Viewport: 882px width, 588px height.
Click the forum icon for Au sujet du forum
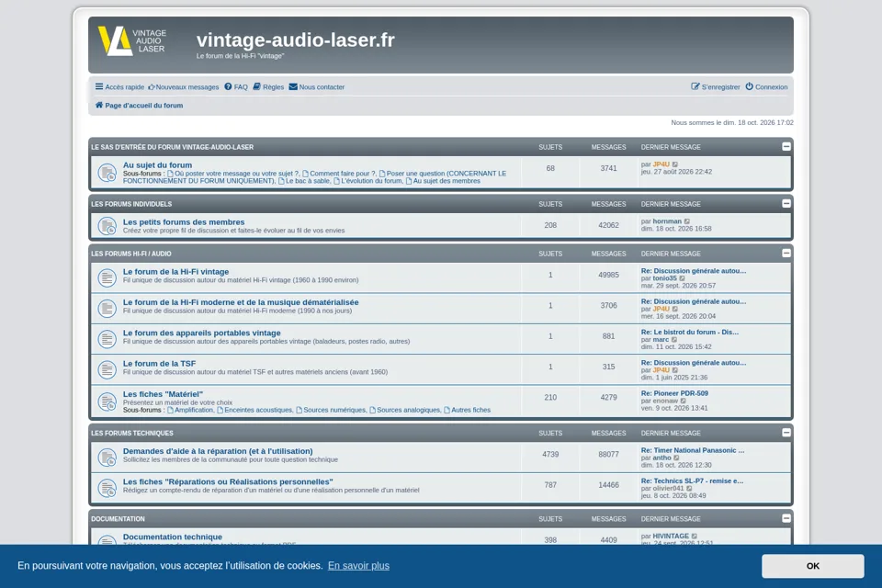pyautogui.click(x=107, y=172)
